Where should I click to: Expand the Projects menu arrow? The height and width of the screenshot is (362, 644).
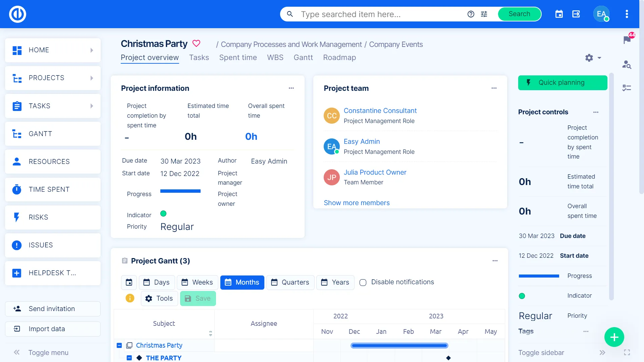pyautogui.click(x=92, y=78)
